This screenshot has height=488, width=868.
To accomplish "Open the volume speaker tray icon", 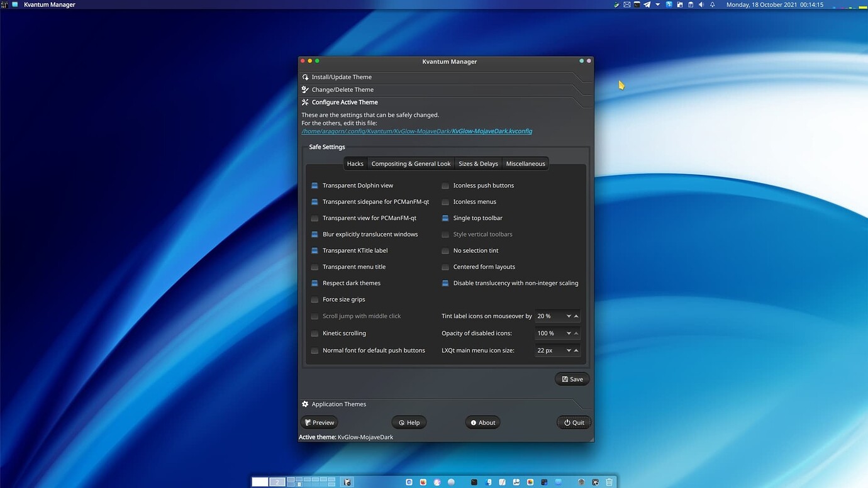I will 701,4.
